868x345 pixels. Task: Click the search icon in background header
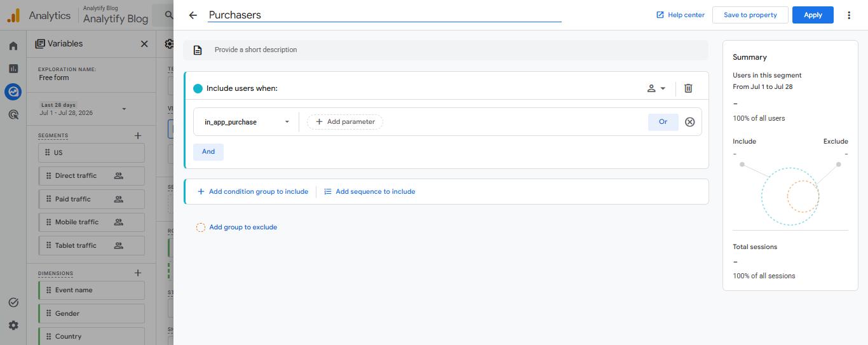click(x=168, y=15)
